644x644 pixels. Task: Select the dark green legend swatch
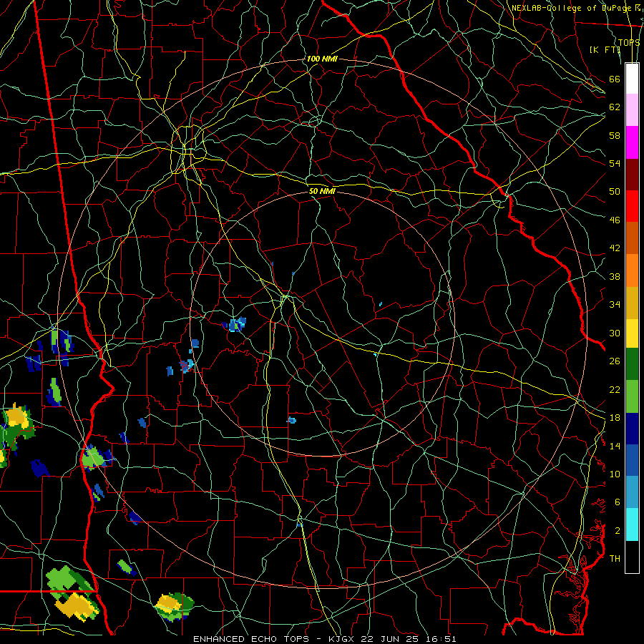pos(632,364)
